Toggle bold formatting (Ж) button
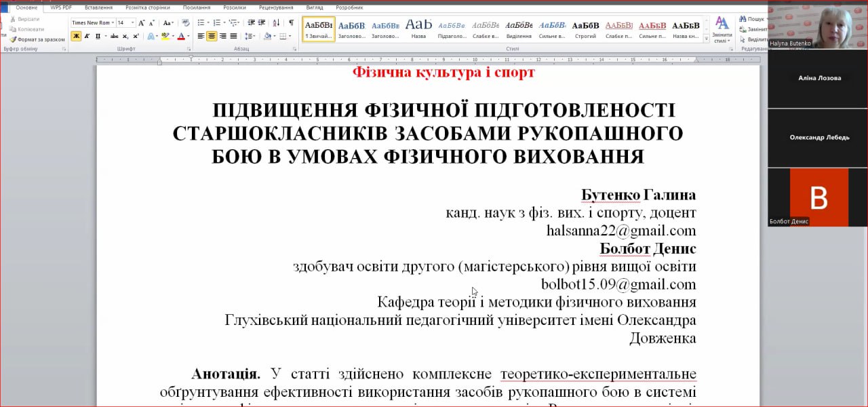The width and height of the screenshot is (868, 407). pos(76,36)
